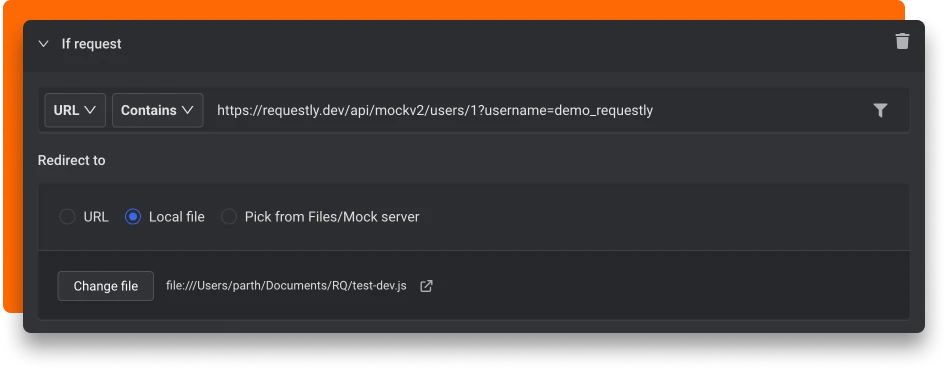Click the Redirect to label

pos(71,160)
